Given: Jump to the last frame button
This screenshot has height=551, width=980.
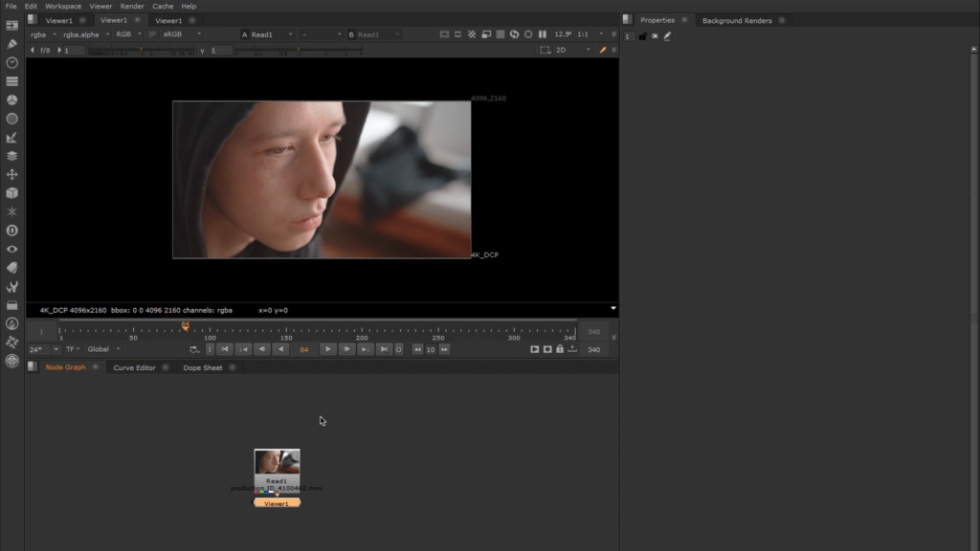Looking at the screenshot, I should [384, 349].
